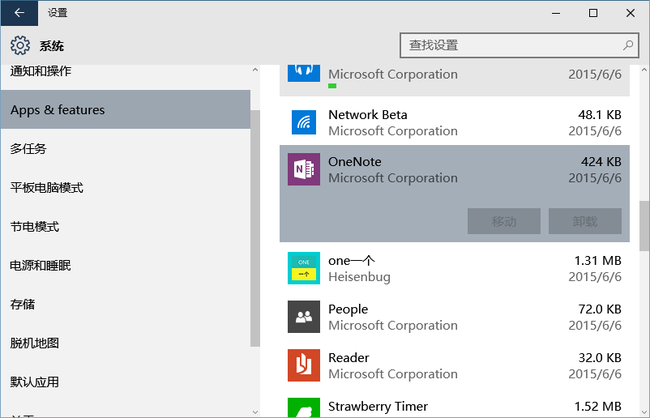
Task: Select the one一个 app name
Action: pyautogui.click(x=352, y=260)
